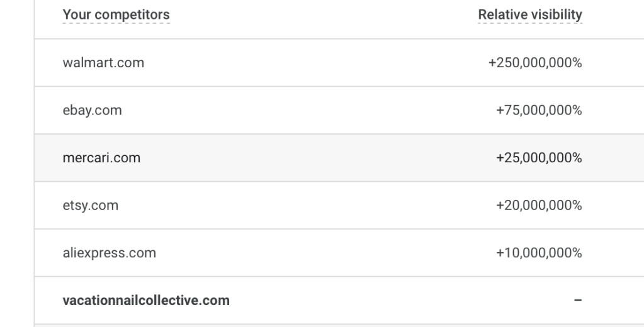Select the aliexpress.com competitor name
644x327 pixels.
click(110, 253)
